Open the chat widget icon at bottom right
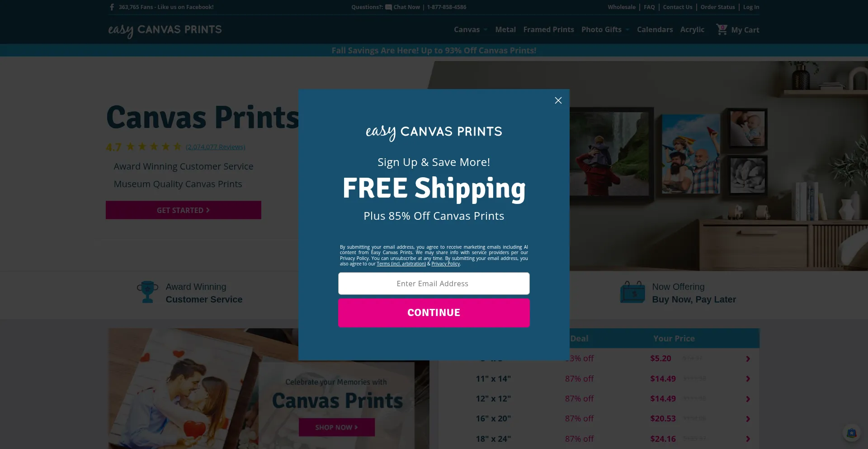 click(x=852, y=433)
